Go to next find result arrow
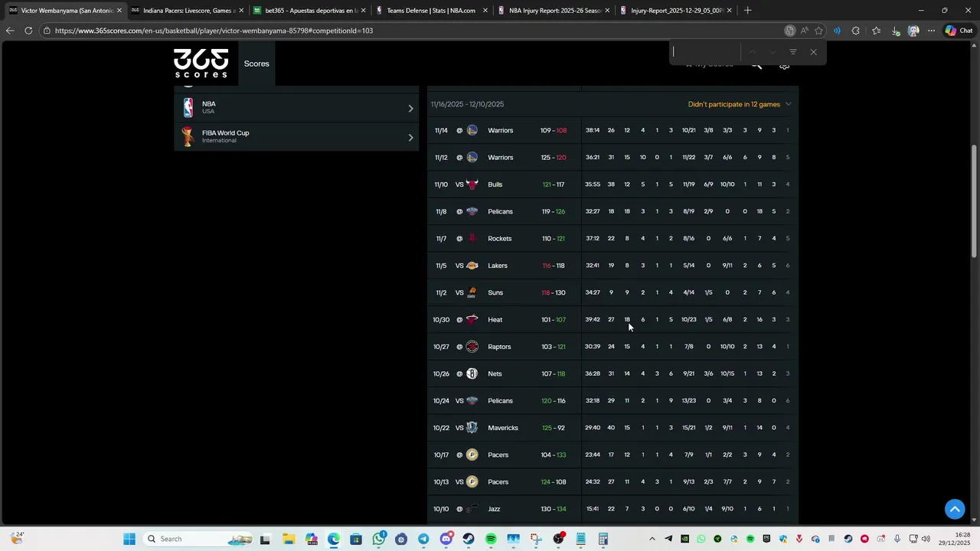Viewport: 980px width, 551px height. [x=773, y=52]
